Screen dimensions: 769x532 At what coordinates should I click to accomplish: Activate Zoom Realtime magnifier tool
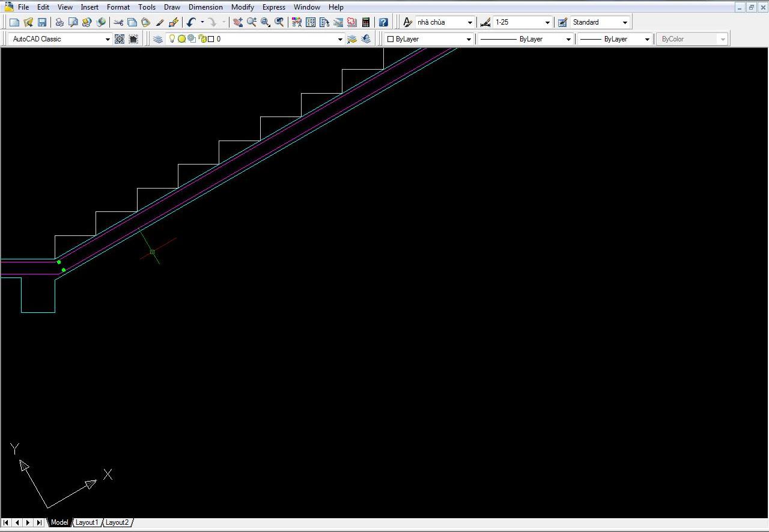(252, 22)
